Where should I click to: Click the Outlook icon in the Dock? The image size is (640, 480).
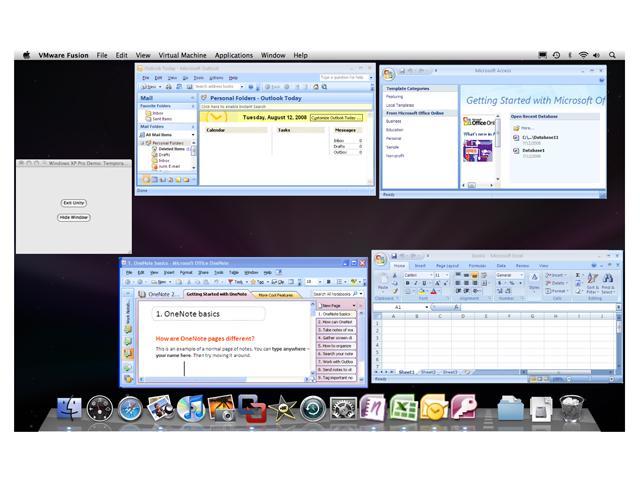pos(433,407)
